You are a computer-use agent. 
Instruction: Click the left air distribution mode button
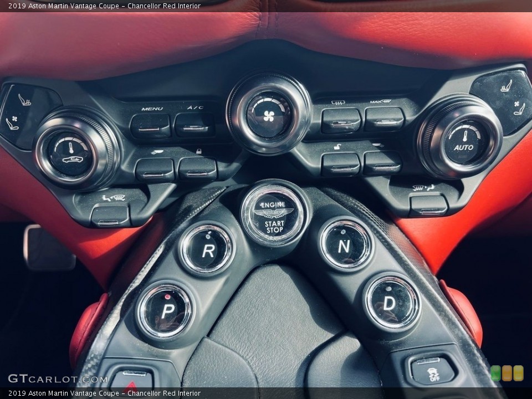(110, 216)
